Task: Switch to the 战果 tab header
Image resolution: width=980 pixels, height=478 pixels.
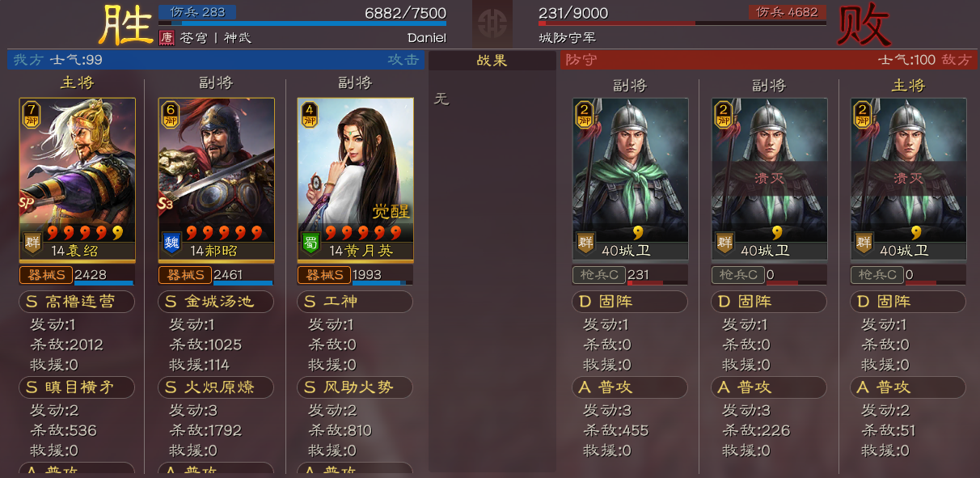Action: tap(492, 60)
